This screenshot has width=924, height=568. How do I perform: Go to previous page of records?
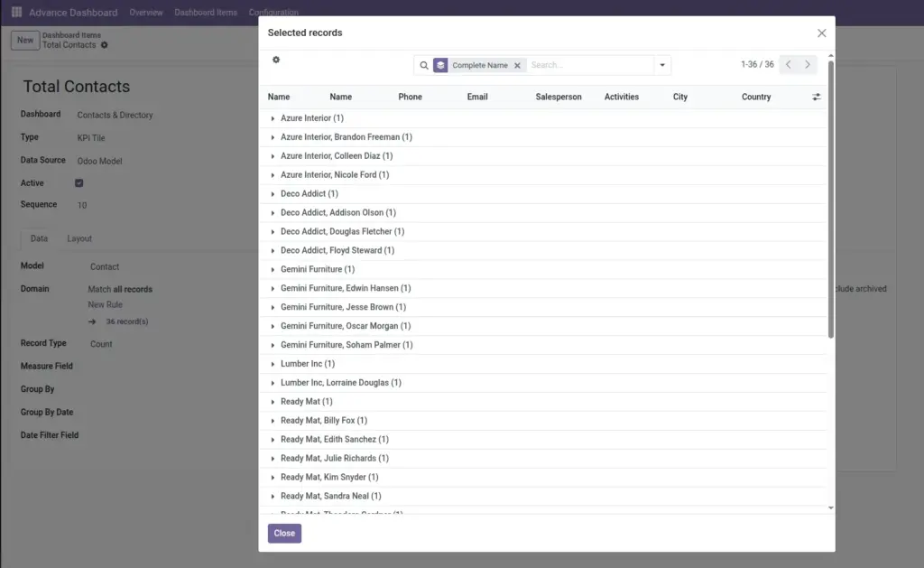(x=789, y=64)
